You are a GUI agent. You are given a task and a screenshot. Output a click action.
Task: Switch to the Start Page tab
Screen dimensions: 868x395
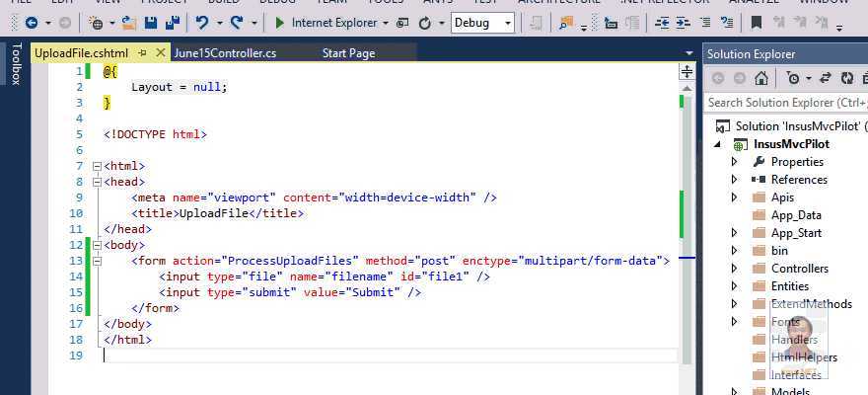[x=348, y=53]
